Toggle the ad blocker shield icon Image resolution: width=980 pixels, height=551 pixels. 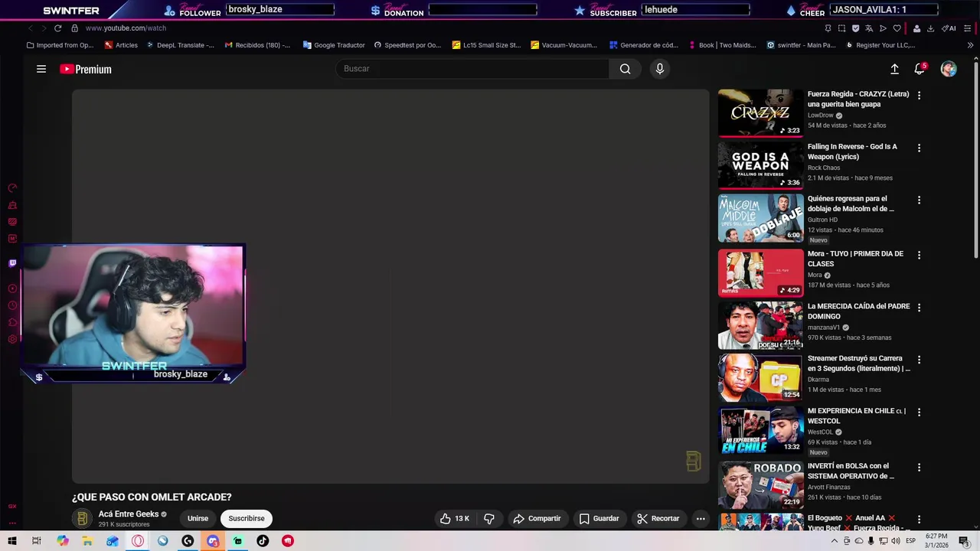(855, 28)
